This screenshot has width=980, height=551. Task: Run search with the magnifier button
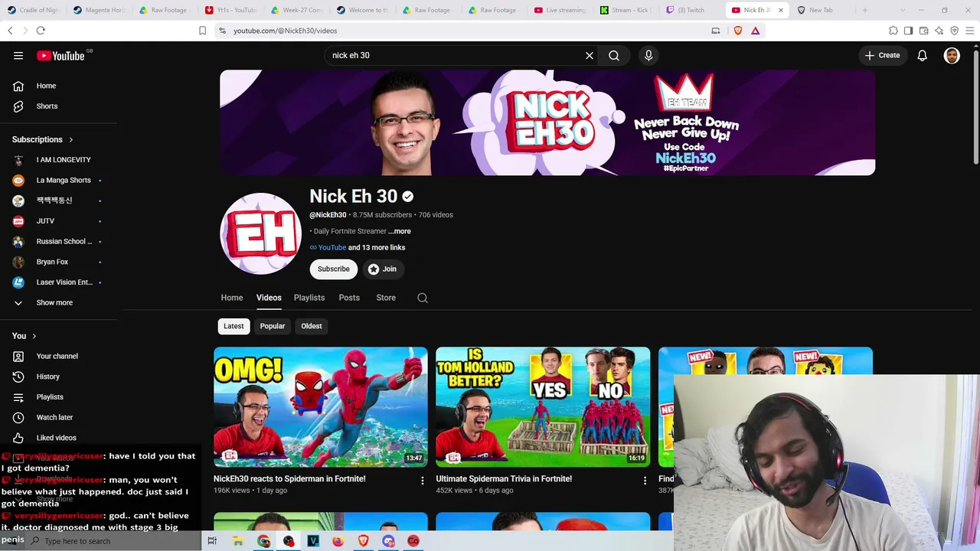tap(614, 55)
